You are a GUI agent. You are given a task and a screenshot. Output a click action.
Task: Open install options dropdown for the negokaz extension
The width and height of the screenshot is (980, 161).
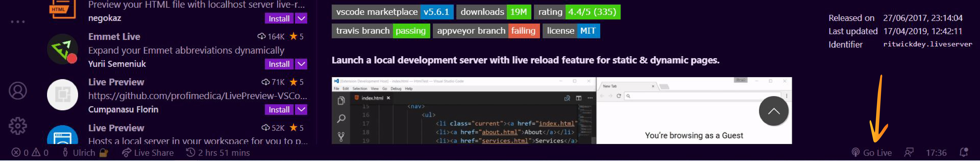pos(301,18)
